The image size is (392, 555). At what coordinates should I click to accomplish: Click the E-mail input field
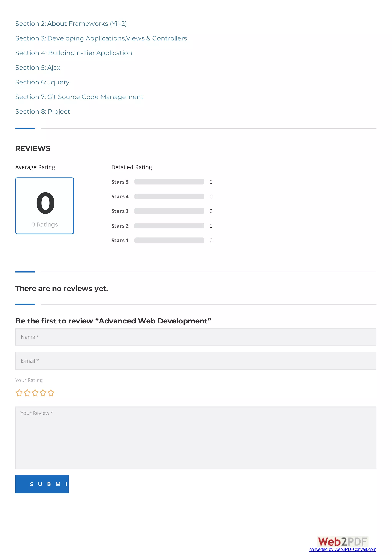(x=196, y=361)
